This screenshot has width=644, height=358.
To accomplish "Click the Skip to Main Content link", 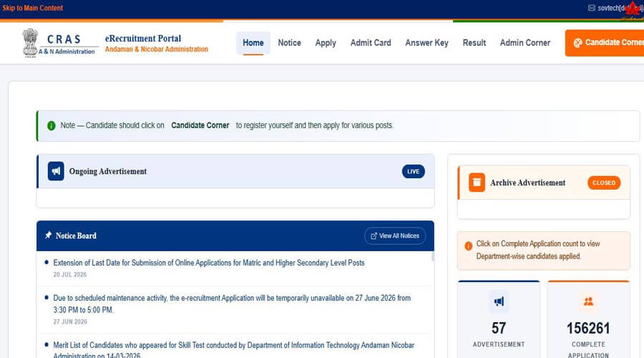I will [x=33, y=8].
